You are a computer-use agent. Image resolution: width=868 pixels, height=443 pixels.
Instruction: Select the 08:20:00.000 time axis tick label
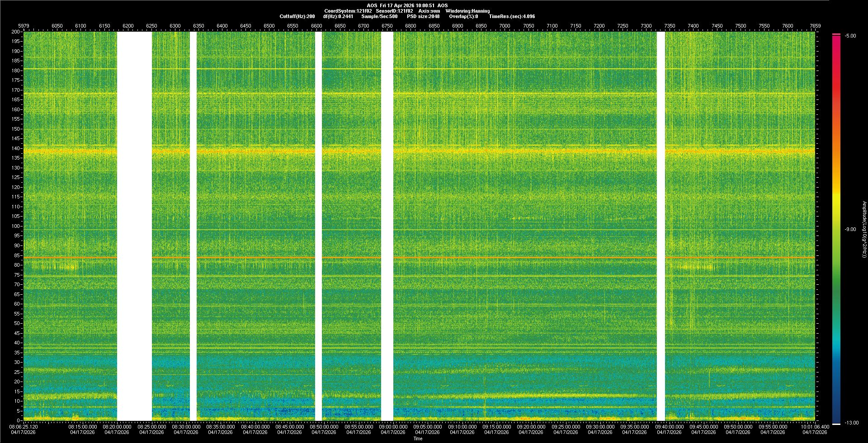point(118,426)
